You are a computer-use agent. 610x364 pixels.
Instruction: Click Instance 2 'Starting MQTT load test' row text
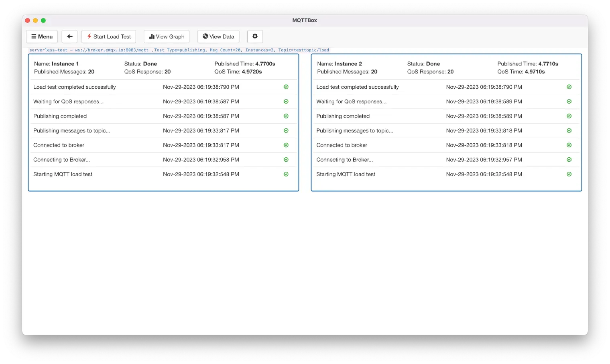click(346, 174)
